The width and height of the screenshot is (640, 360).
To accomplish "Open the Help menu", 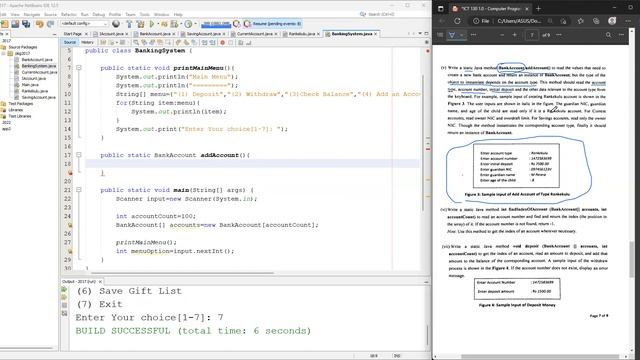I will pyautogui.click(x=178, y=14).
